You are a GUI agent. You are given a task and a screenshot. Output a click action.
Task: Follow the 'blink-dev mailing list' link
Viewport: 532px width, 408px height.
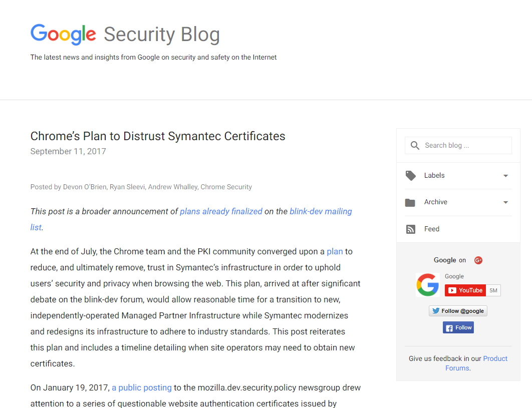click(321, 211)
